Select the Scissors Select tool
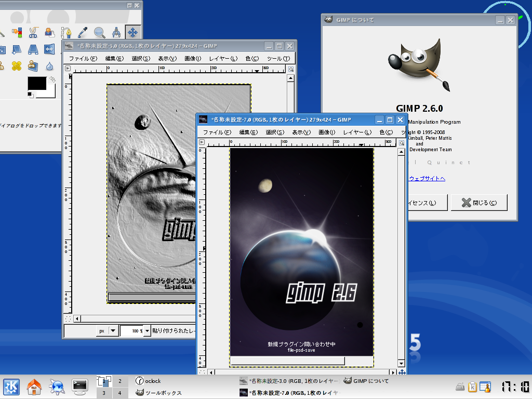The height and width of the screenshot is (399, 532). [33, 33]
